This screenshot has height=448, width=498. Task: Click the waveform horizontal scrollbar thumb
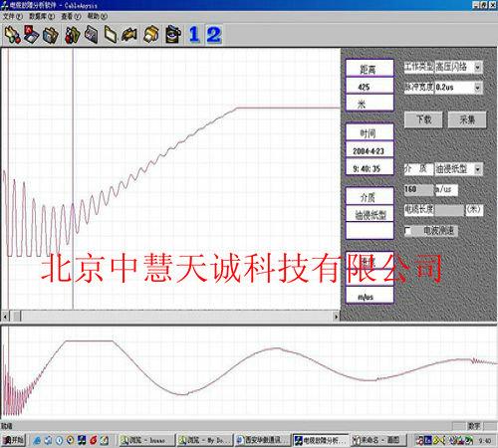tap(17, 317)
